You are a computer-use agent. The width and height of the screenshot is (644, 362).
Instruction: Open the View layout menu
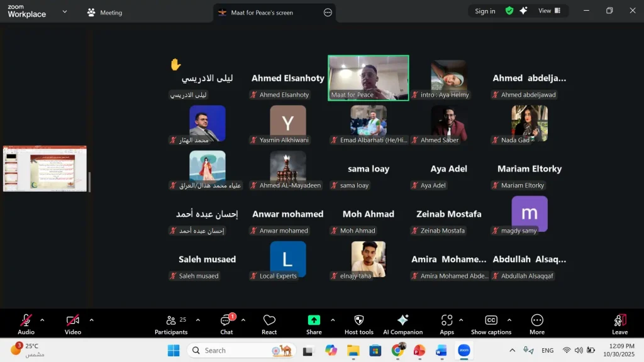[x=549, y=11]
